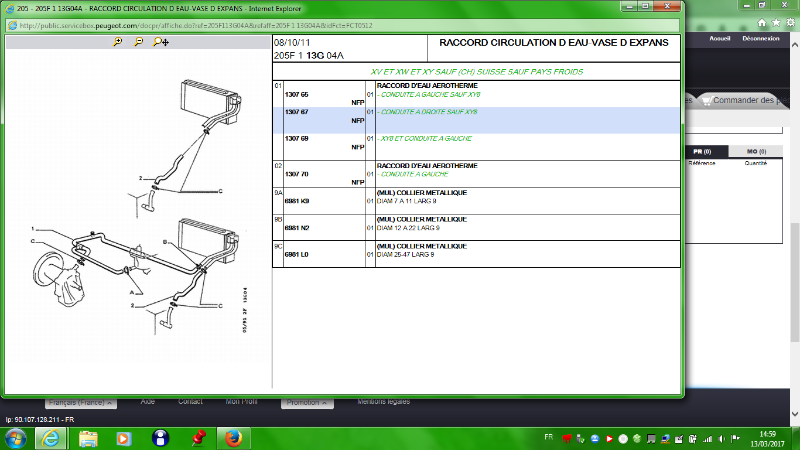Click the RACCORD CIRCULATION D EAU-VASE D EXPANS heading
The height and width of the screenshot is (450, 800).
(554, 43)
